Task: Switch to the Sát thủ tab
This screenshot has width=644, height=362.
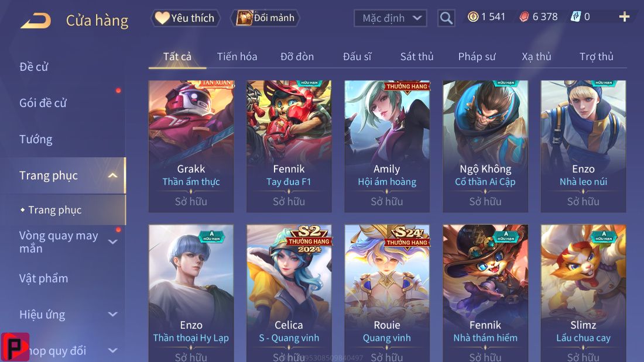Action: (x=417, y=57)
